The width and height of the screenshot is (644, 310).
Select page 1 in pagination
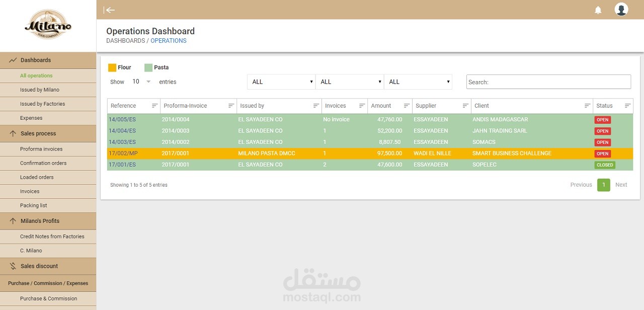pos(604,185)
